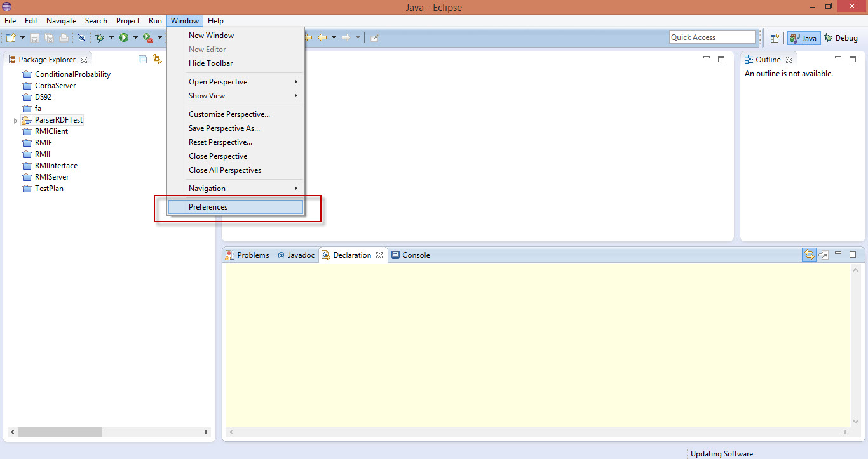The height and width of the screenshot is (459, 868).
Task: Toggle link with selection in Declaration view
Action: pyautogui.click(x=809, y=255)
